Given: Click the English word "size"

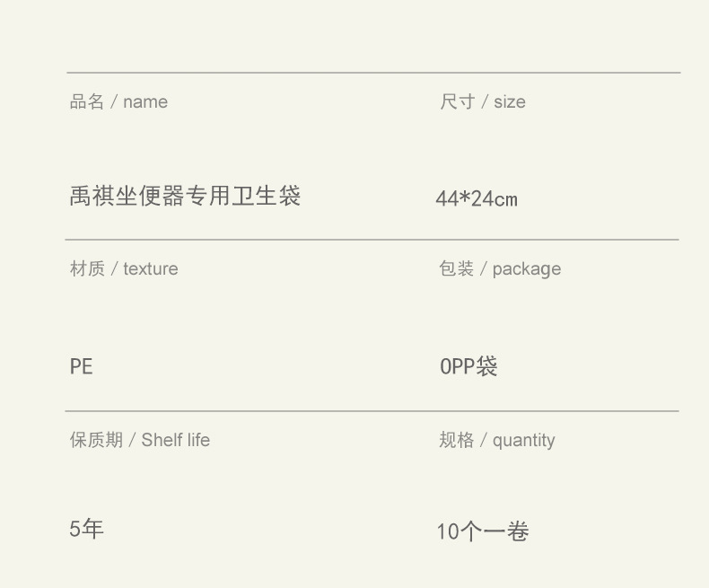Looking at the screenshot, I should 509,102.
